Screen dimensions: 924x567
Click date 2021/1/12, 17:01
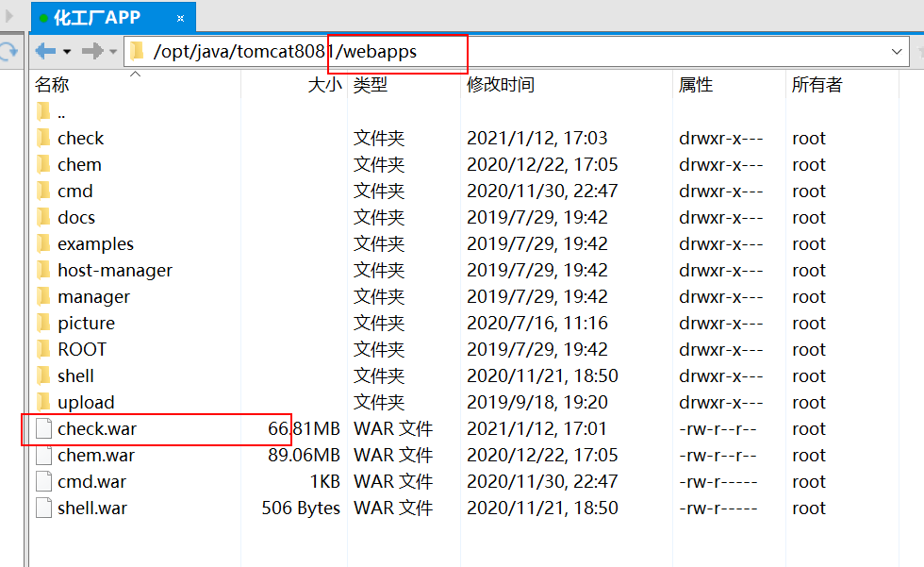(536, 428)
